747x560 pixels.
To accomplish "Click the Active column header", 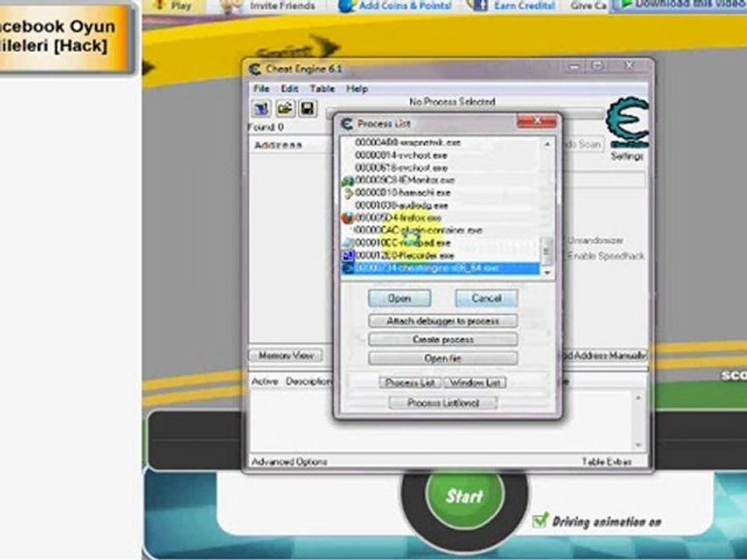I will [x=265, y=382].
